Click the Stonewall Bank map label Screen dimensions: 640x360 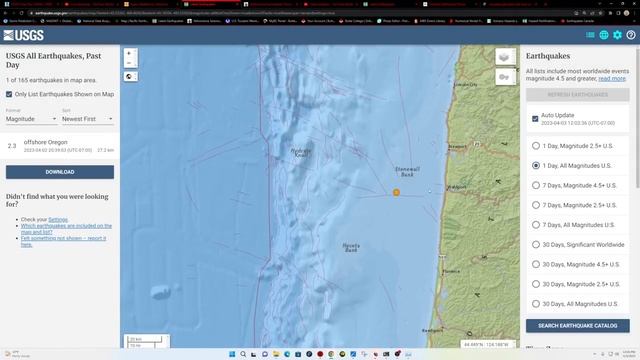[x=407, y=171]
